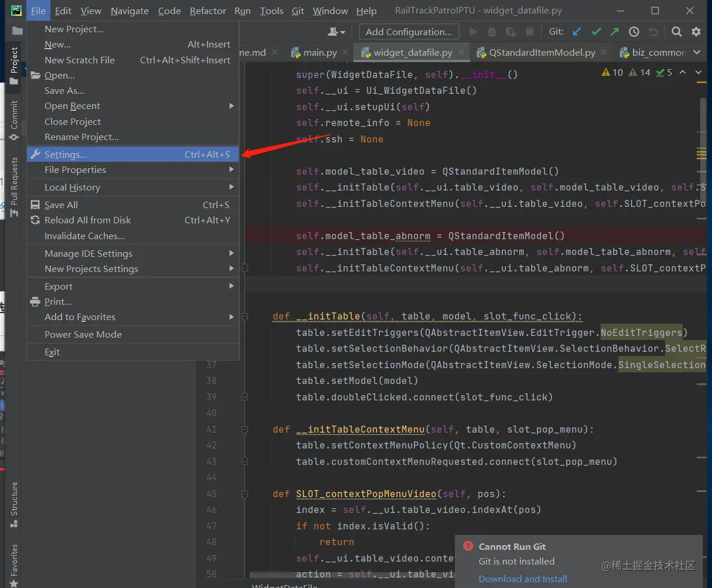
Task: Open the Edit menu
Action: point(63,11)
